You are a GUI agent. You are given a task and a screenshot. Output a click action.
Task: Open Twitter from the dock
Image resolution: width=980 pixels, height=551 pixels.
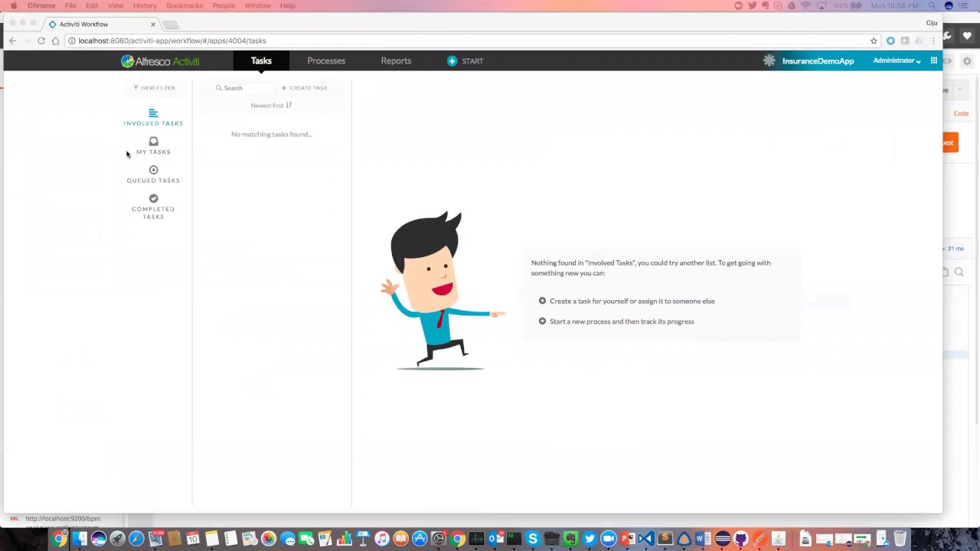(590, 539)
